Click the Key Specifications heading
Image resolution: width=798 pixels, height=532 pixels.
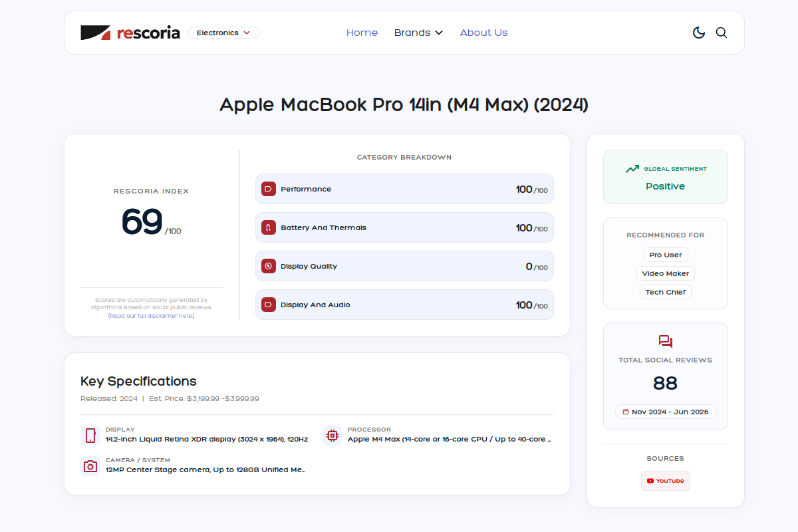click(138, 381)
